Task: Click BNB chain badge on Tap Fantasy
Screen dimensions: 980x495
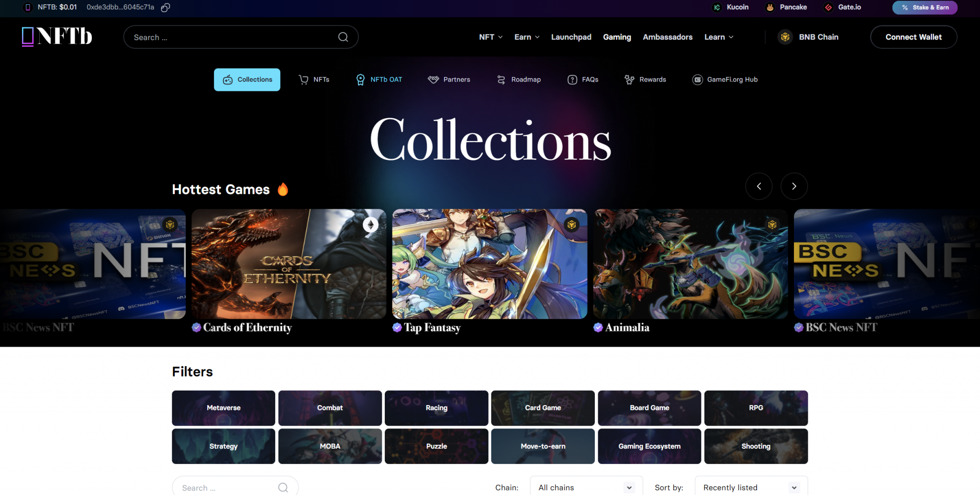Action: click(x=571, y=225)
